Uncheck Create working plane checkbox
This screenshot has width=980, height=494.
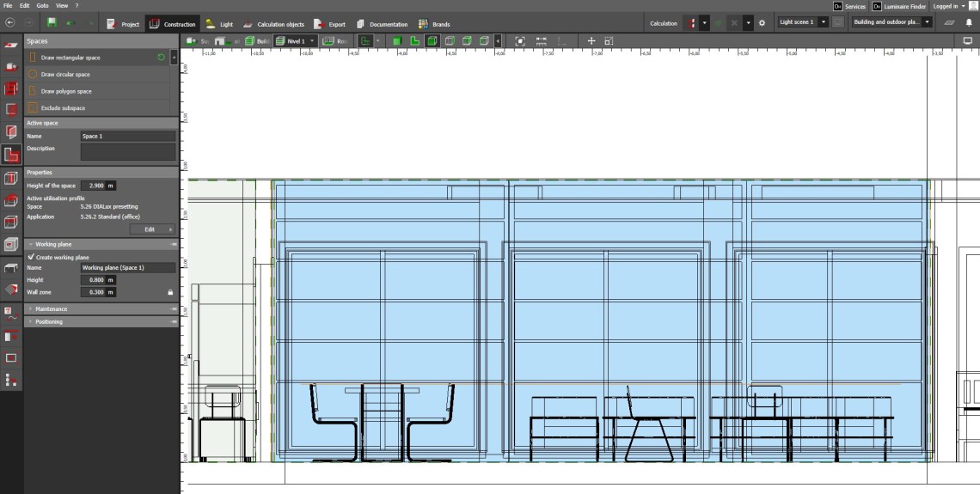click(32, 257)
